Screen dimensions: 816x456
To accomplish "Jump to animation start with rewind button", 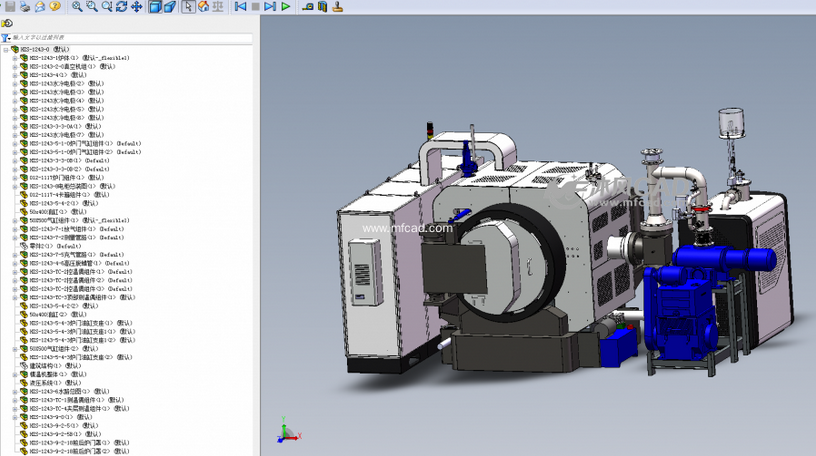I will point(241,6).
